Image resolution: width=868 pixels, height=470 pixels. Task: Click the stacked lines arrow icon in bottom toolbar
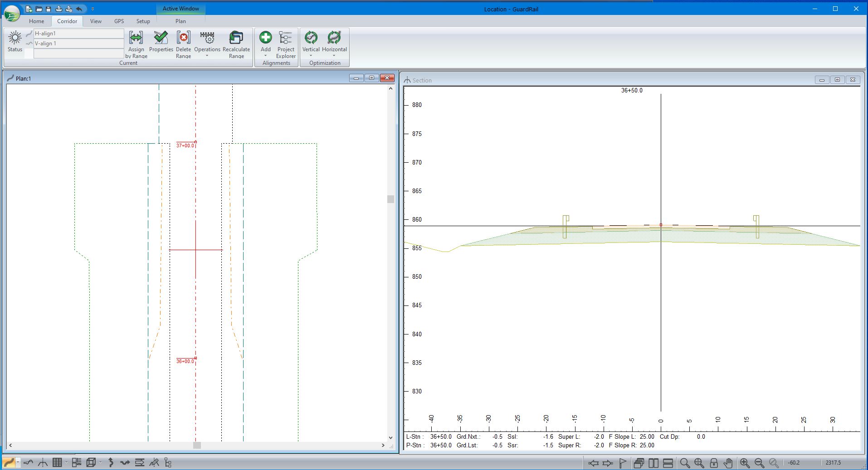(140, 463)
